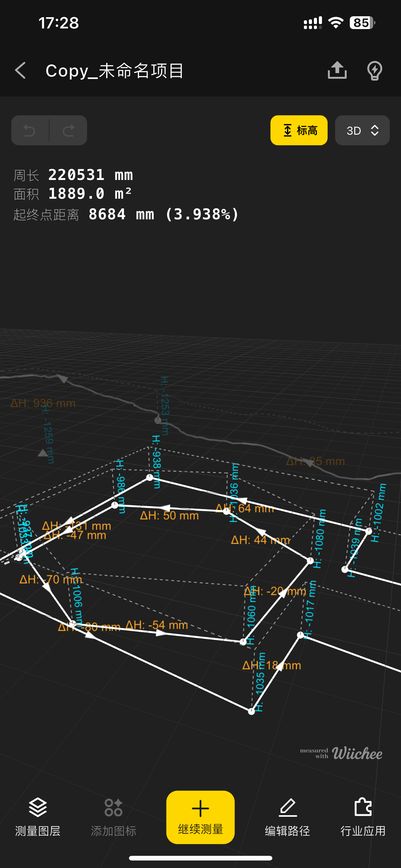Open the 行业应用 industry apps tab

(x=363, y=817)
